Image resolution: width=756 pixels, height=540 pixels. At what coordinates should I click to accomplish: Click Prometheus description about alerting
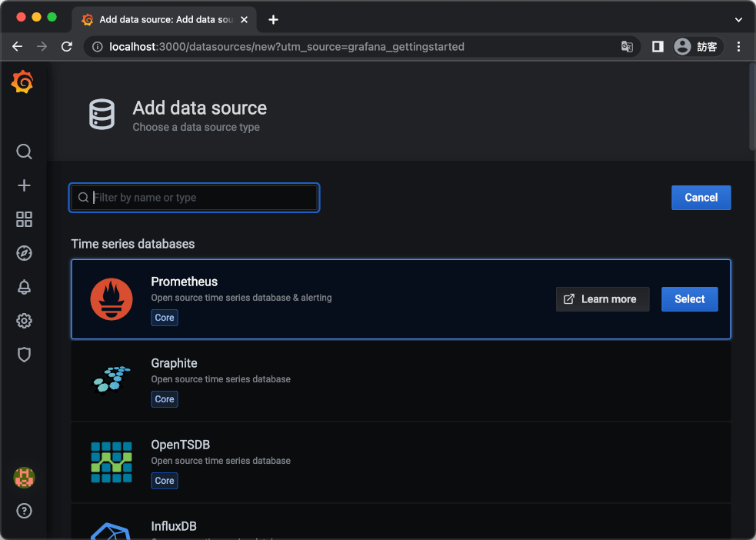coord(241,298)
